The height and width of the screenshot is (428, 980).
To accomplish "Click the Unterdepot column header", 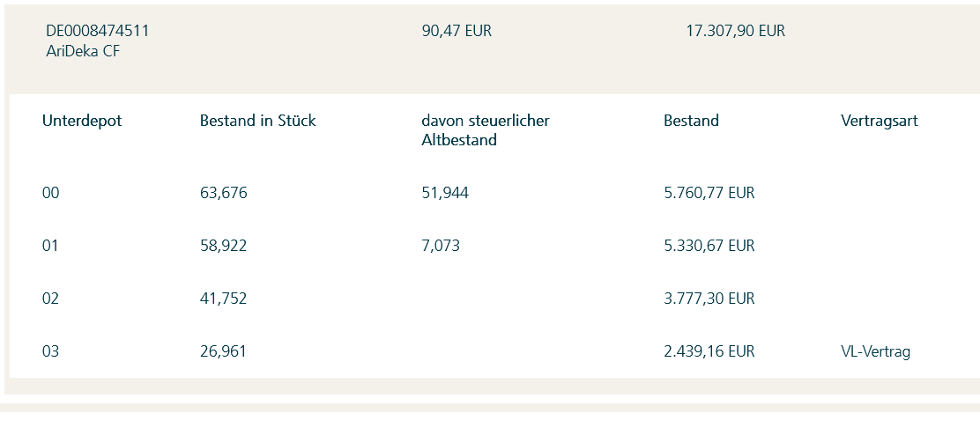I will point(82,122).
